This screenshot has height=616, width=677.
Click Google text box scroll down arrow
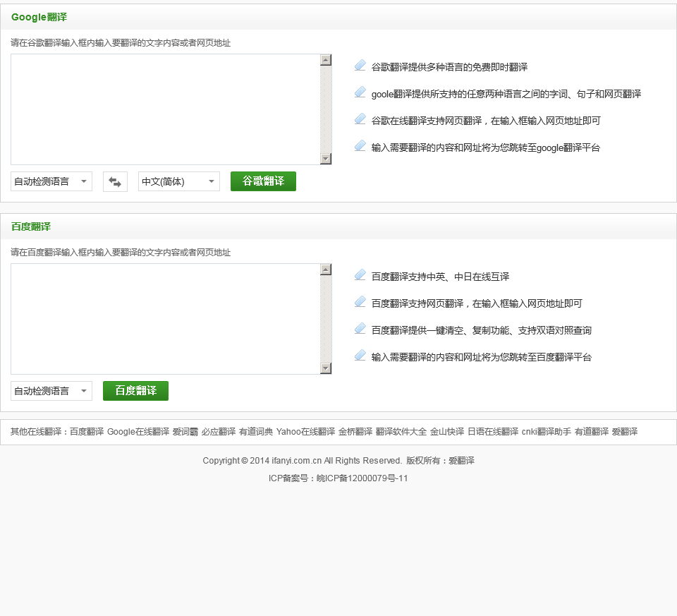(326, 159)
